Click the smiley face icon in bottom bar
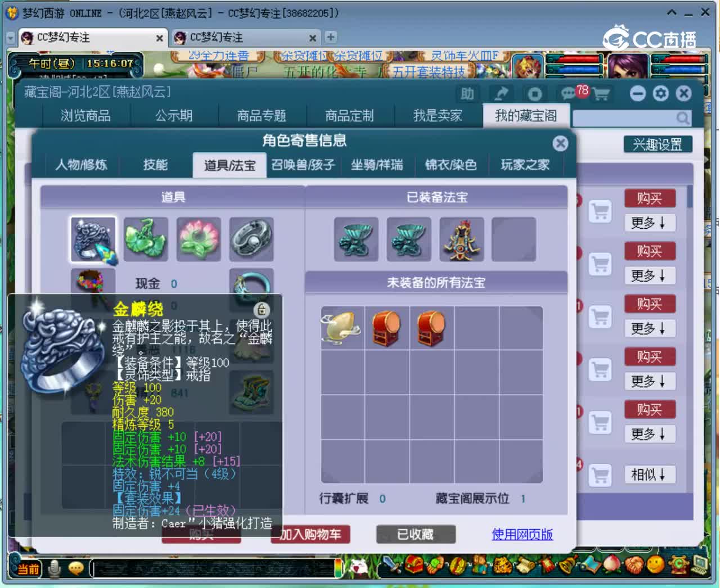 (x=654, y=564)
